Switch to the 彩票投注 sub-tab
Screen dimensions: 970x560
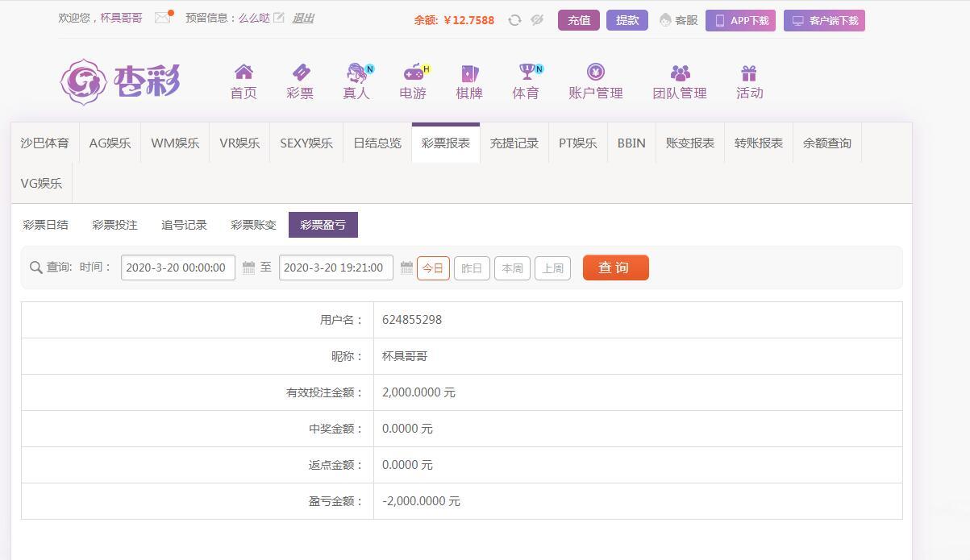(114, 225)
